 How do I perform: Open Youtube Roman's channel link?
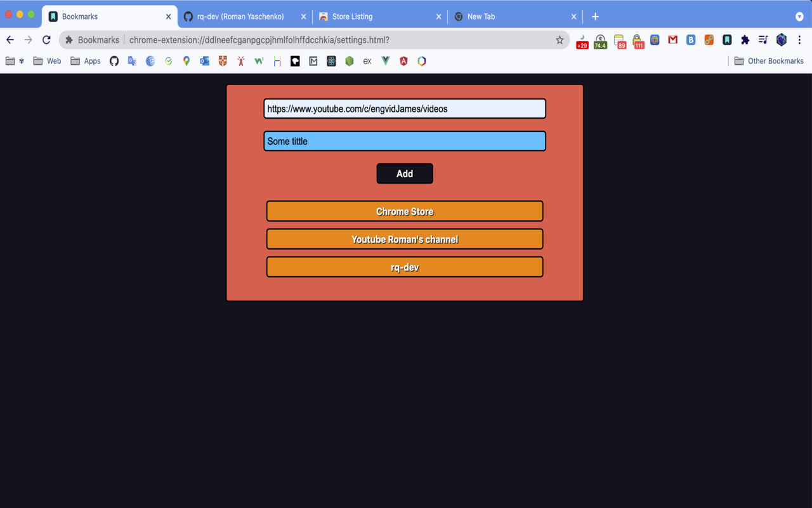[405, 239]
